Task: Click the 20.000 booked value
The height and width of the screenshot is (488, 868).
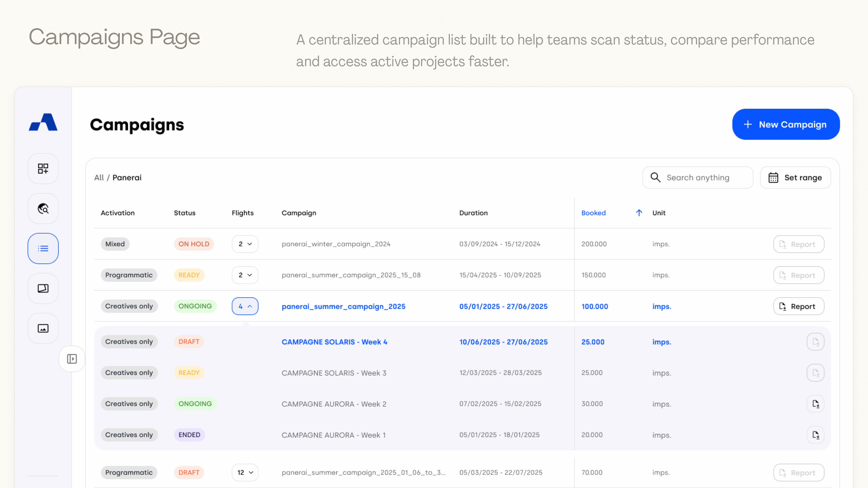Action: point(592,435)
